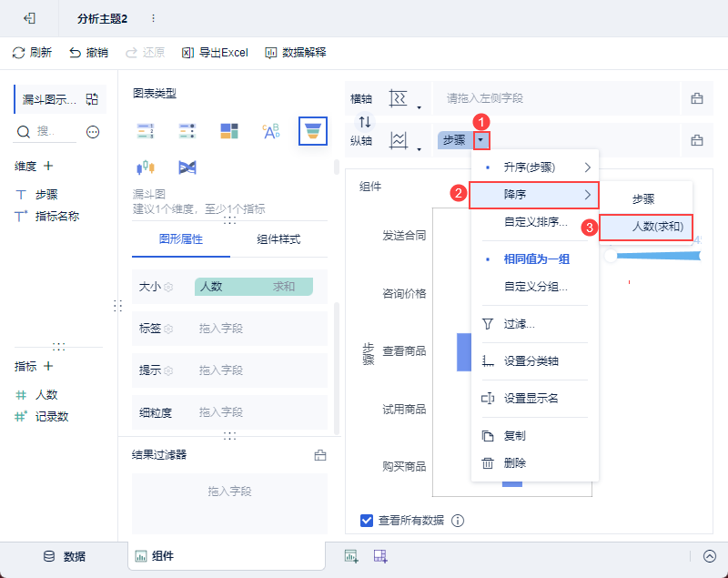Click the 刷新 refresh button
The width and height of the screenshot is (728, 578).
(x=32, y=53)
